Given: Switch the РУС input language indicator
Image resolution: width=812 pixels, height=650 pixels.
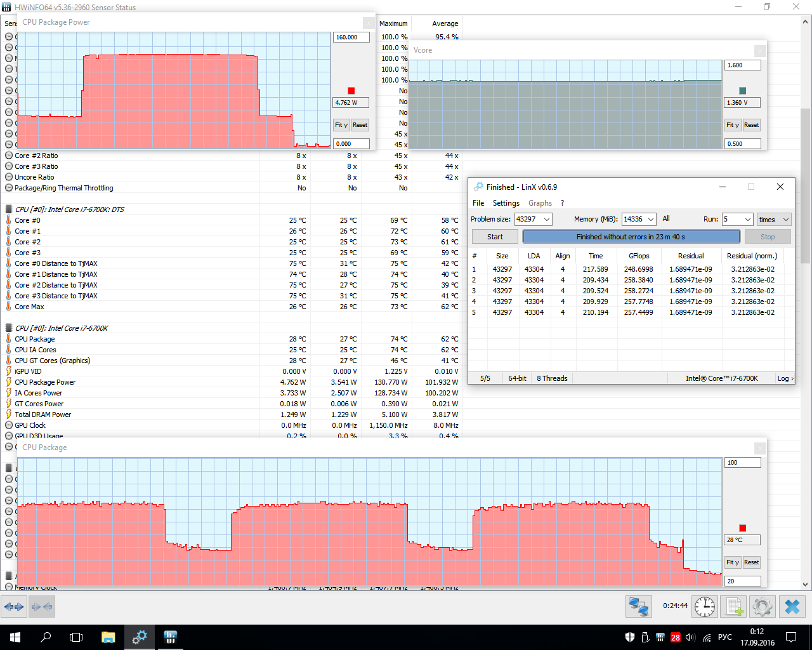Looking at the screenshot, I should pyautogui.click(x=724, y=637).
